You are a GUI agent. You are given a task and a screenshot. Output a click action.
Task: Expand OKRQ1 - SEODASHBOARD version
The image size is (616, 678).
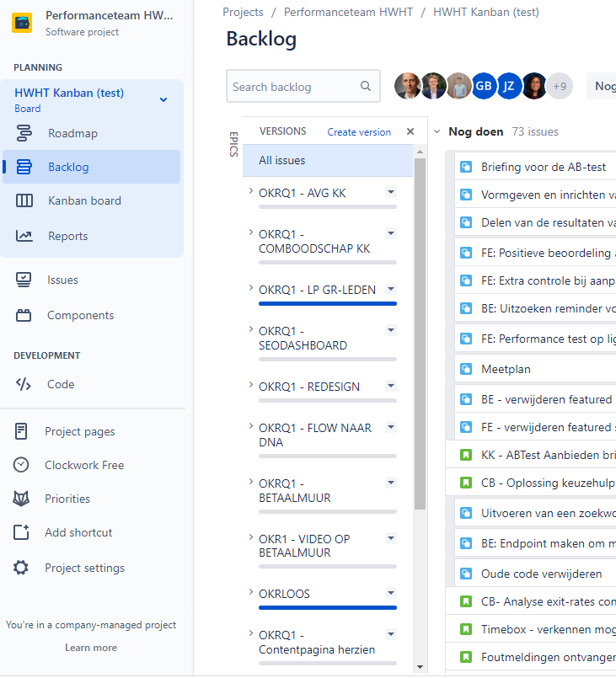pos(251,329)
